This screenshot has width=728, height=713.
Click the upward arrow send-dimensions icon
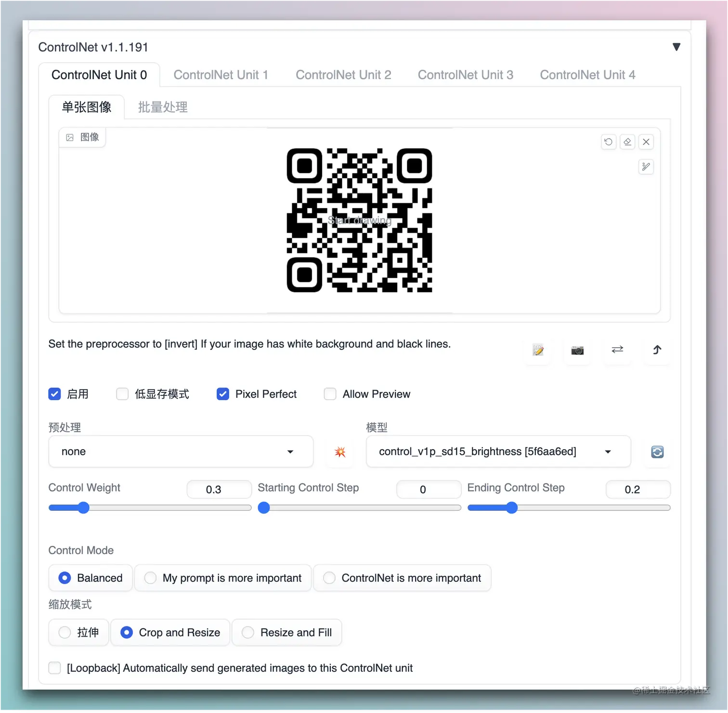[657, 350]
